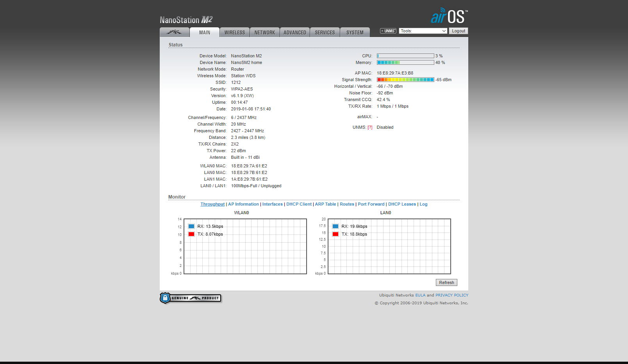This screenshot has height=364, width=628.
Task: Open the DHCP Leases link
Action: 402,204
